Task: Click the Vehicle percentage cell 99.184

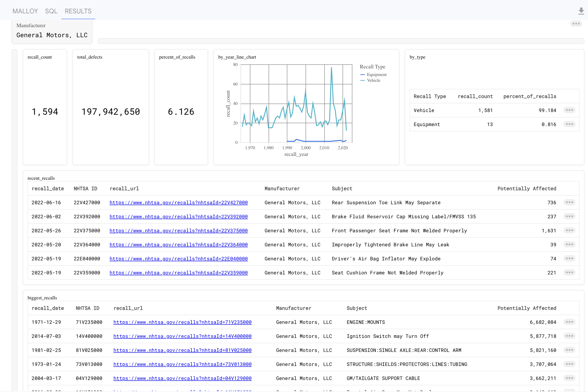Action: coord(547,110)
